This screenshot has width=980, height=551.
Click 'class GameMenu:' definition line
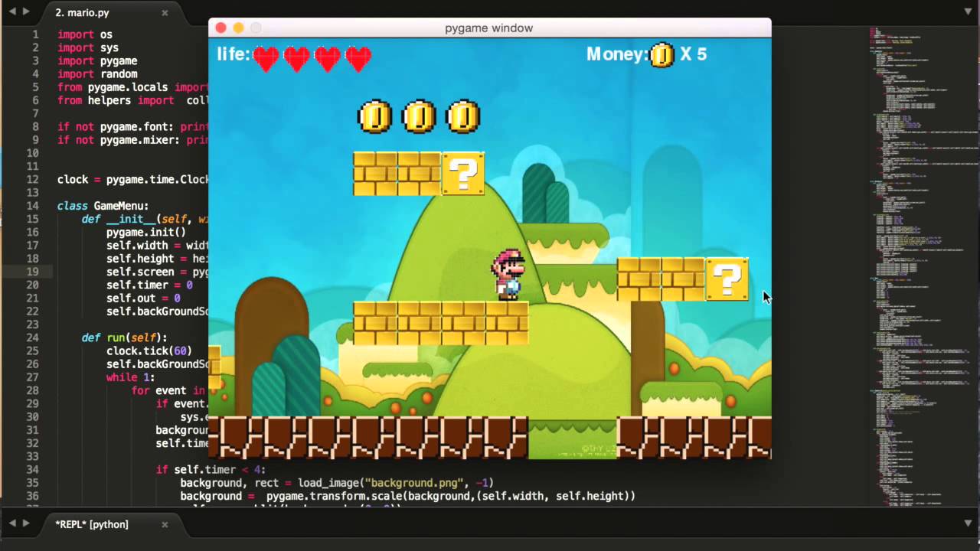103,206
